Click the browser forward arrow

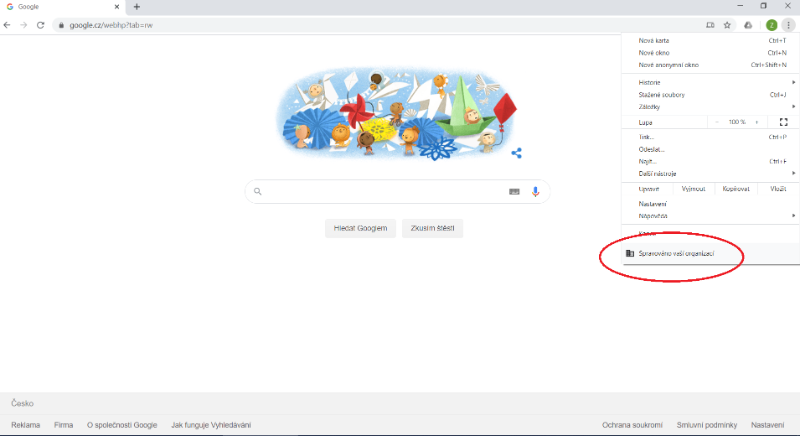coord(23,25)
